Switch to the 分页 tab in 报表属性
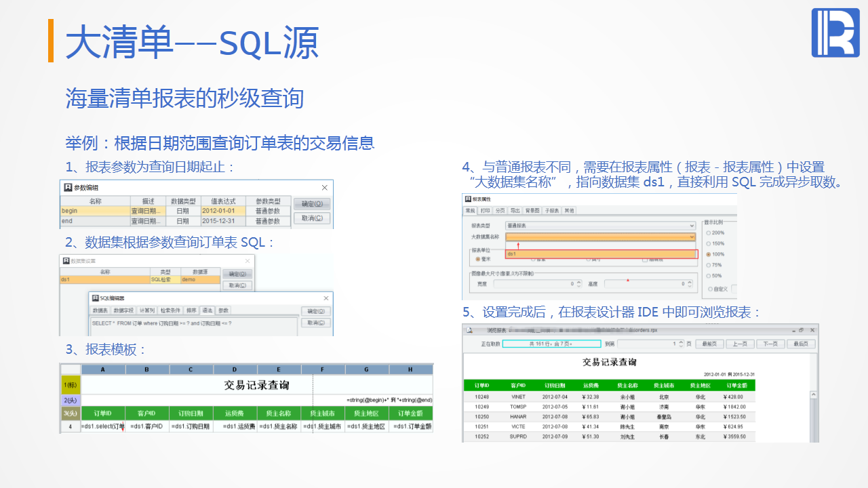This screenshot has height=488, width=868. [500, 211]
